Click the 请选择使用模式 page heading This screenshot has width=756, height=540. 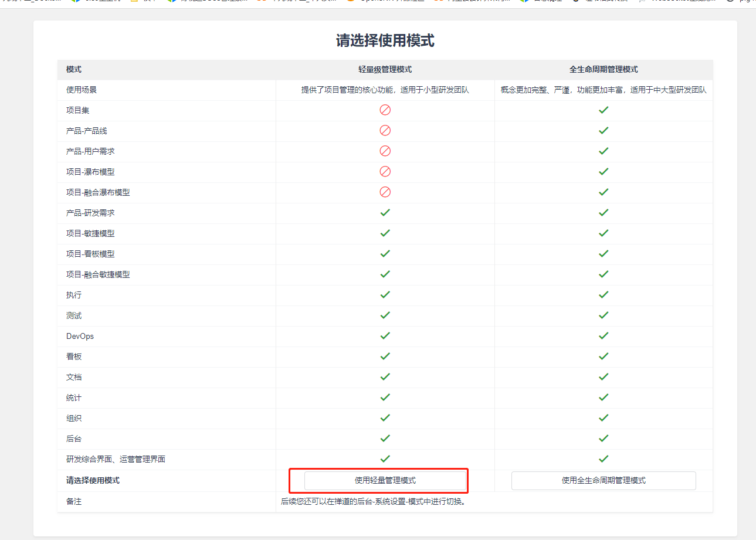pos(385,40)
